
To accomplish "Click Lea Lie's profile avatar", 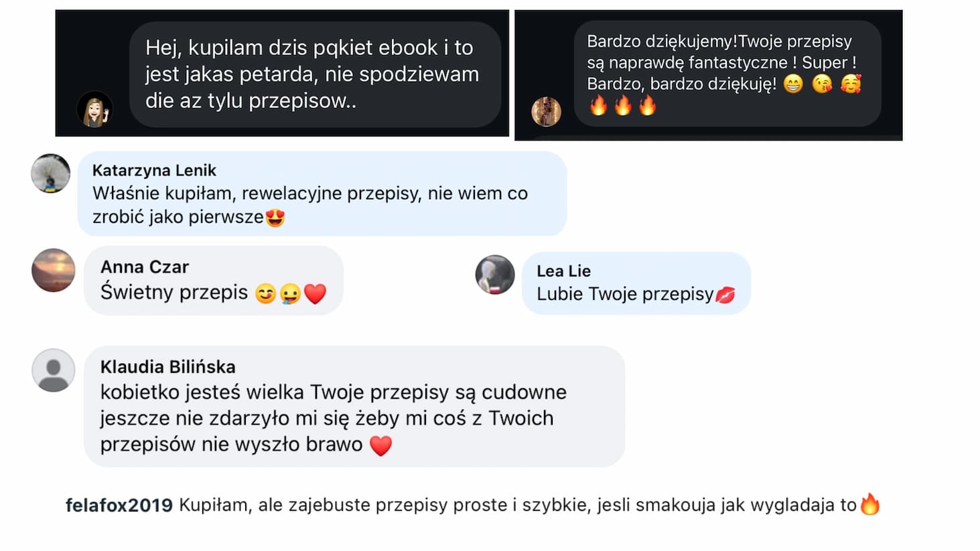I will click(495, 274).
